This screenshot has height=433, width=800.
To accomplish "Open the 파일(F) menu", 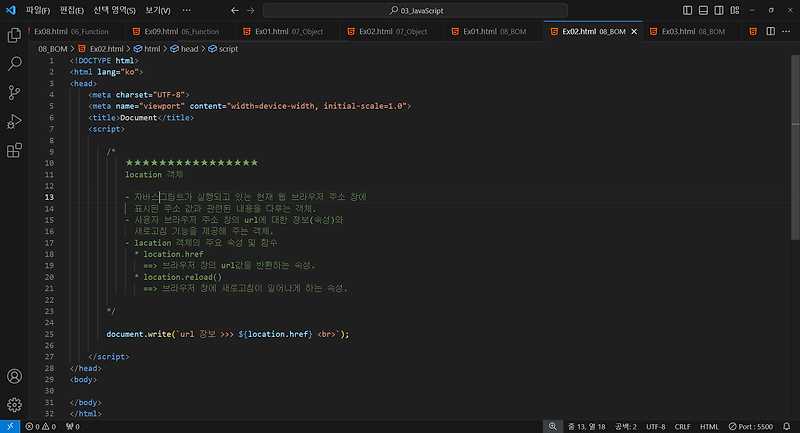I will click(x=38, y=10).
